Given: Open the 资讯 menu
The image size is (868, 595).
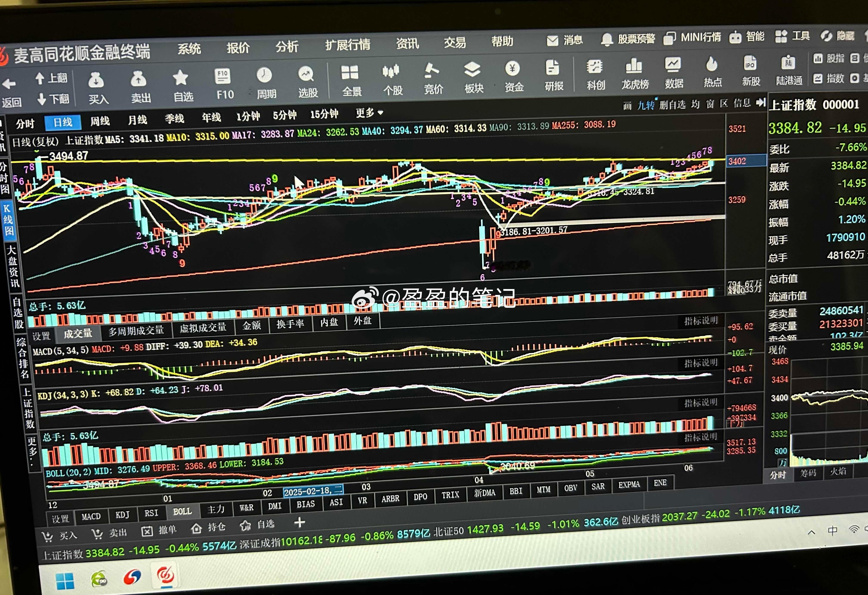Looking at the screenshot, I should pyautogui.click(x=408, y=43).
